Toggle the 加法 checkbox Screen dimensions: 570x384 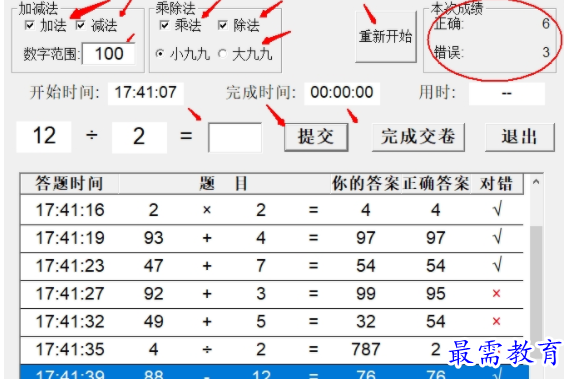[x=29, y=25]
